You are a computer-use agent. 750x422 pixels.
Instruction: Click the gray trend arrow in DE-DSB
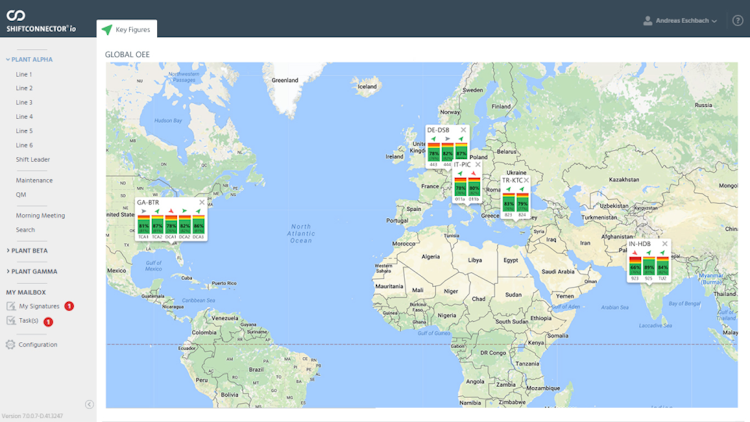click(x=448, y=139)
